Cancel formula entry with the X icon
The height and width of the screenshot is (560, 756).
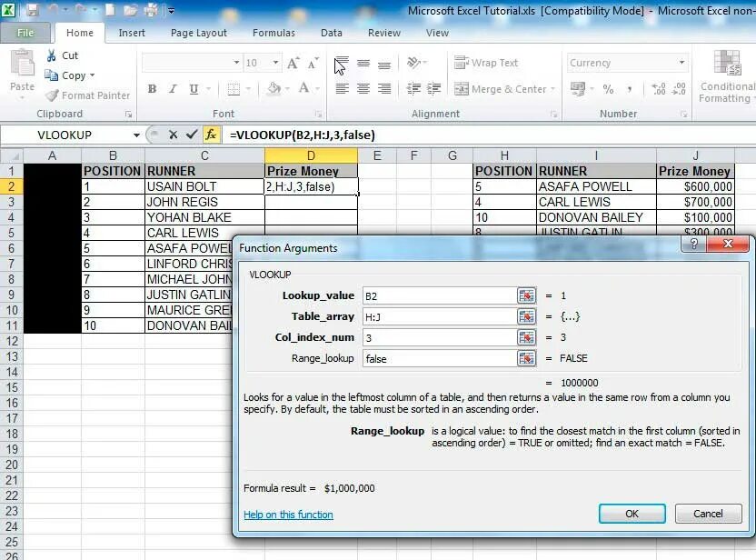(x=173, y=135)
